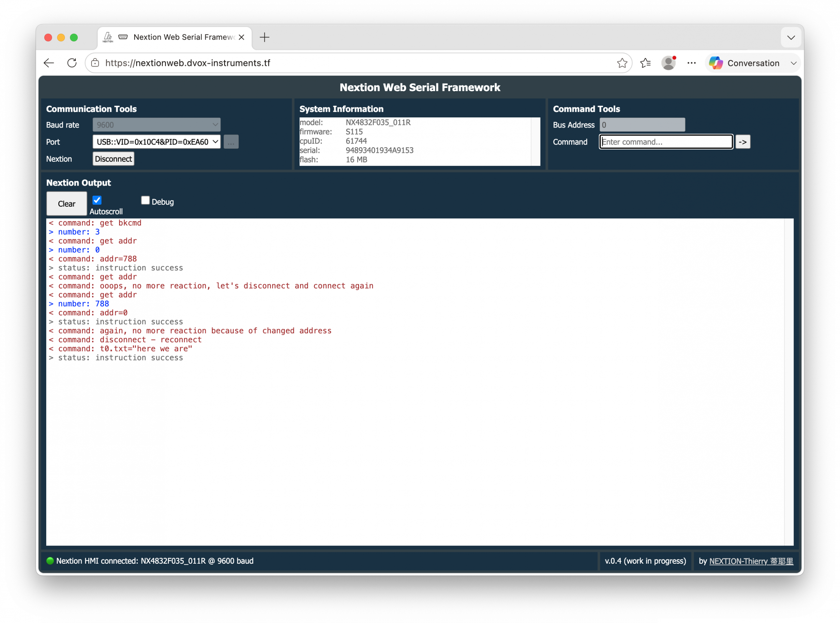Open the browser profile avatar
840x623 pixels.
point(668,63)
